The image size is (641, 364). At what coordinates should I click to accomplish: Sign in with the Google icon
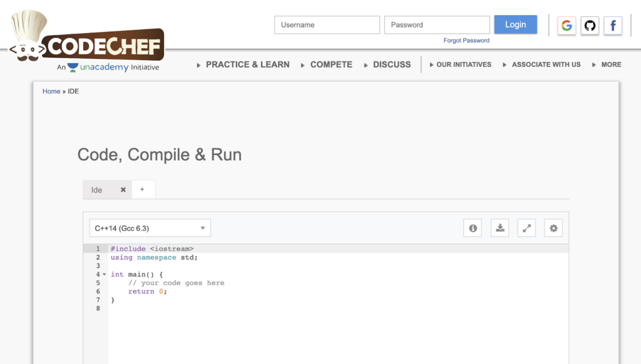(566, 26)
